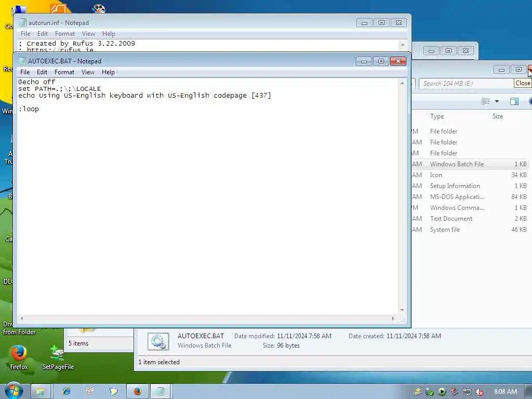This screenshot has height=399, width=532.
Task: Click the autorun.inf Notepad title icon
Action: tap(23, 23)
